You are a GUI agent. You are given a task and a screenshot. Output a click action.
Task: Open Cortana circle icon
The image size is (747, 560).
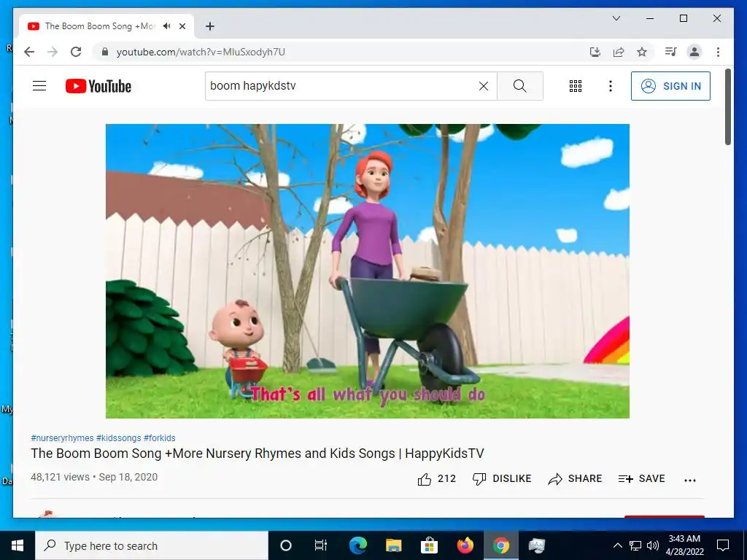[286, 545]
